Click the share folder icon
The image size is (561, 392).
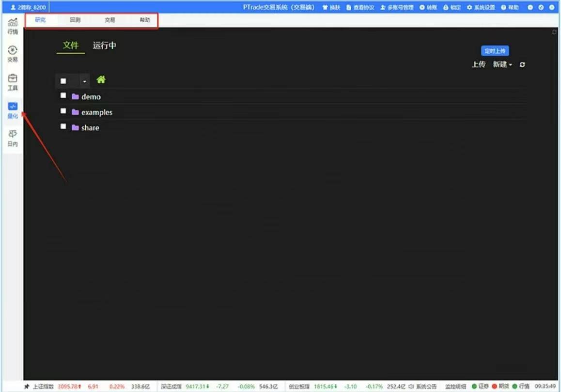[x=75, y=128]
